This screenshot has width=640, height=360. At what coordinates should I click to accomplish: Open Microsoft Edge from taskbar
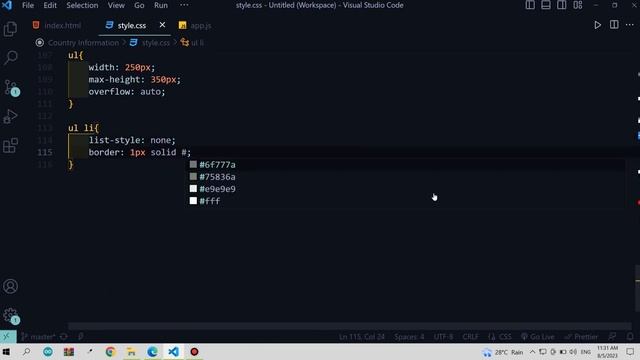(x=152, y=352)
